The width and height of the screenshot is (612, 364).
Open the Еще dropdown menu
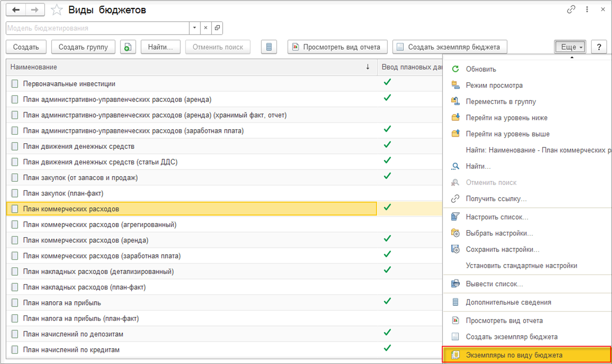tap(570, 47)
